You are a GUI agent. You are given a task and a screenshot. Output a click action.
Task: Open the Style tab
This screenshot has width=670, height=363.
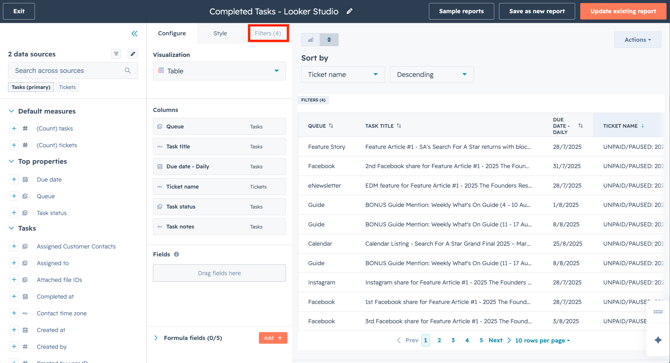pos(220,33)
